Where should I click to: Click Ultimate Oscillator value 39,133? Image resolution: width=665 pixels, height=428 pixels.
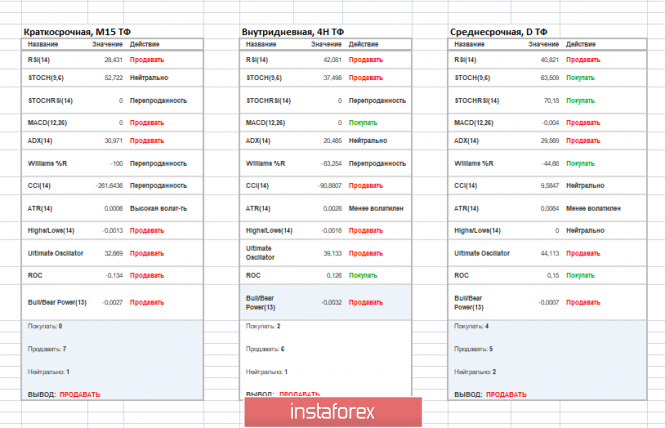tap(332, 253)
